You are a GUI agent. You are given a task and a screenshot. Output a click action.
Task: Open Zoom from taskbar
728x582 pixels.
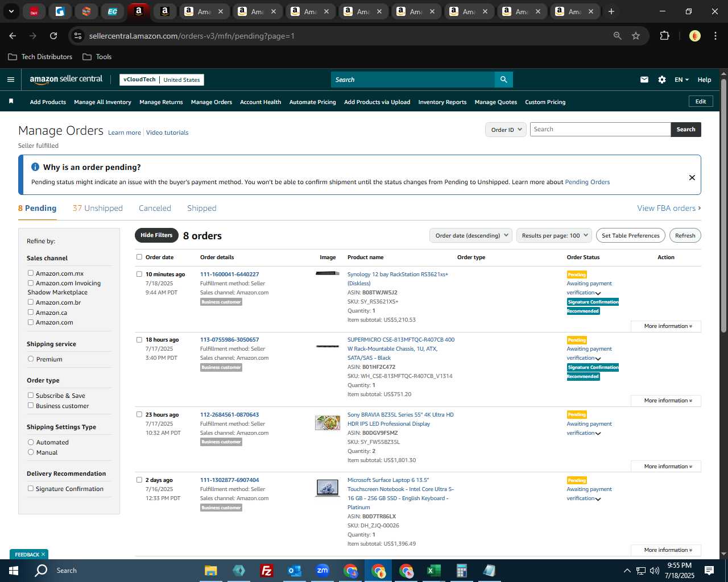pyautogui.click(x=322, y=571)
